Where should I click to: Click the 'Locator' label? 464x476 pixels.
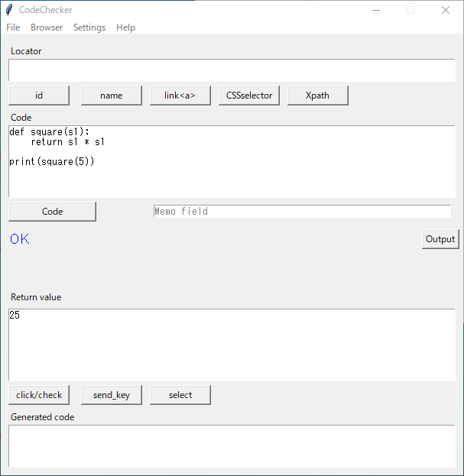pyautogui.click(x=26, y=51)
